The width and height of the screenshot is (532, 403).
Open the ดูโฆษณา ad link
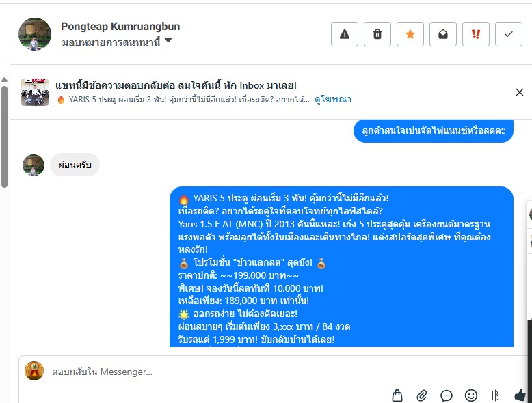coord(333,99)
